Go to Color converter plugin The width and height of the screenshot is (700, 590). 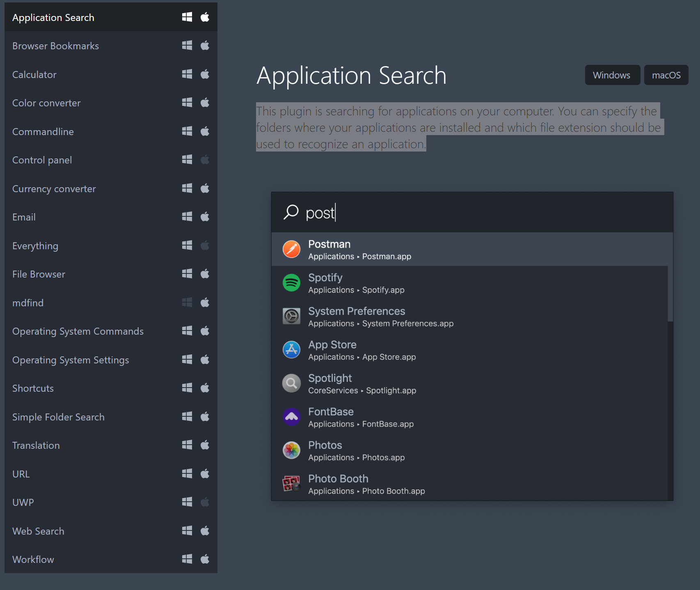click(111, 103)
